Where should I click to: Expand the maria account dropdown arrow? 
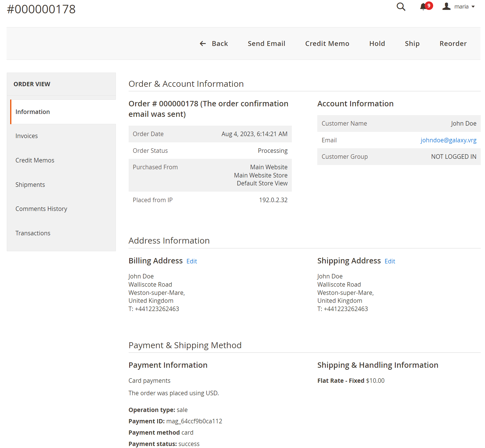[473, 7]
